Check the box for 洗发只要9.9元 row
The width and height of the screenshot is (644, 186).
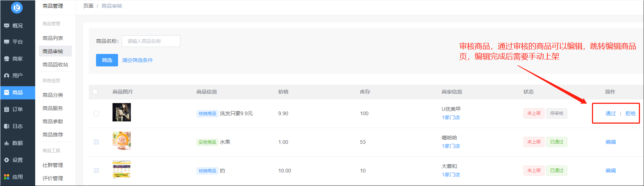tap(96, 113)
